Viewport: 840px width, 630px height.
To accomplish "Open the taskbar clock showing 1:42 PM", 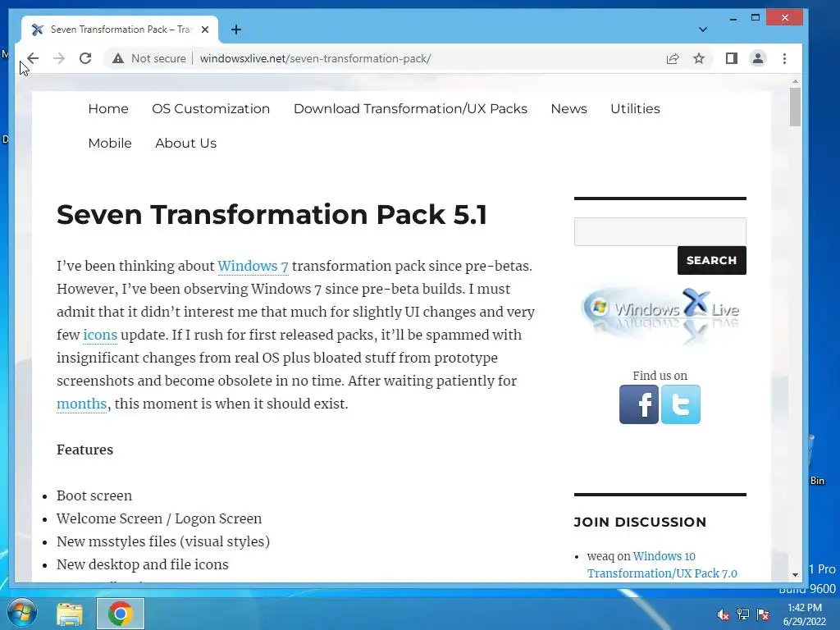I will pos(804,614).
